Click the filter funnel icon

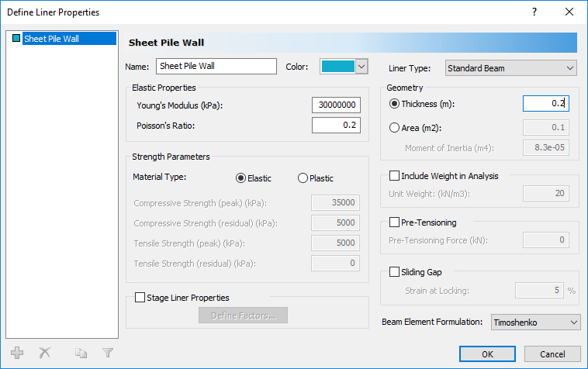(x=108, y=353)
